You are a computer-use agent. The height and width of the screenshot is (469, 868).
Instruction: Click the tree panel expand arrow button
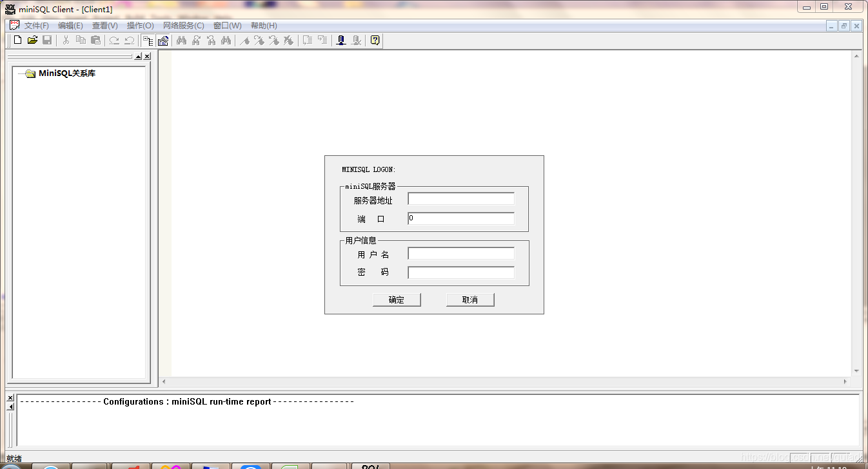(138, 57)
